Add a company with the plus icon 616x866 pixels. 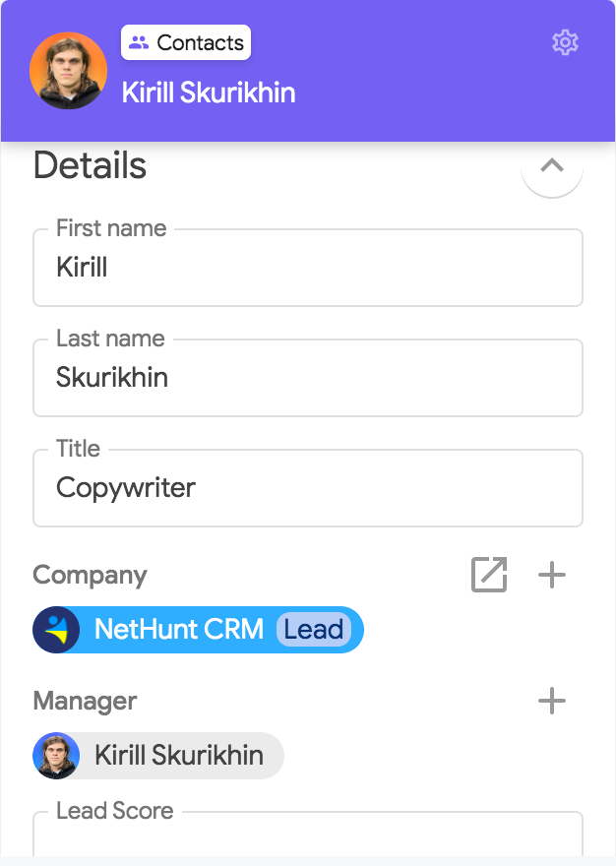pos(552,575)
